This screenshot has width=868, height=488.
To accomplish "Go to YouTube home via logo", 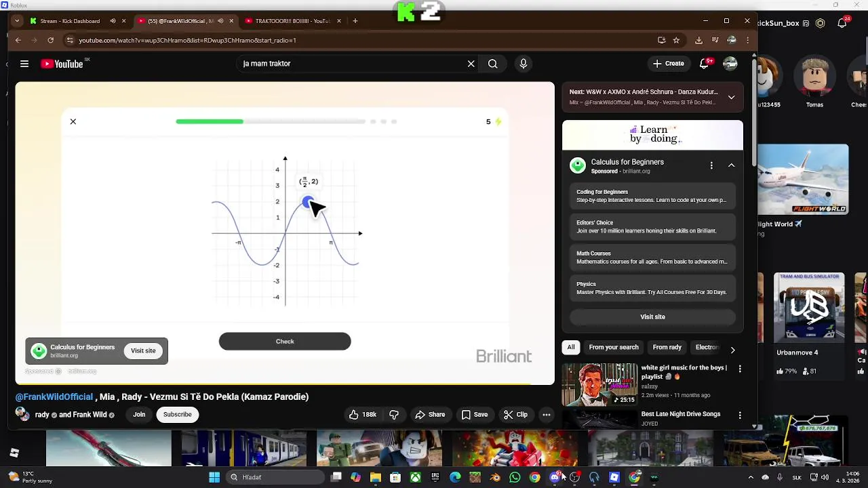I will [62, 64].
